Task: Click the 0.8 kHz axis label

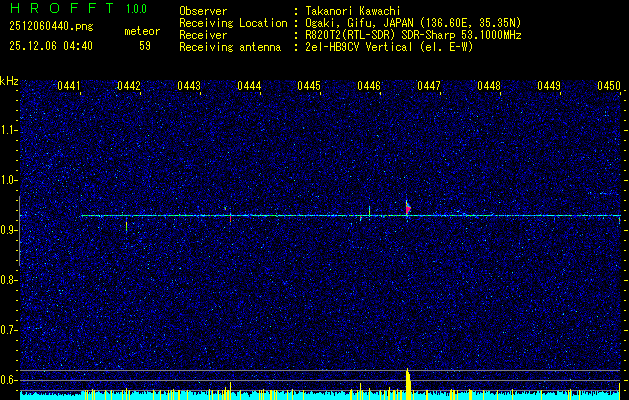Action: tap(8, 280)
